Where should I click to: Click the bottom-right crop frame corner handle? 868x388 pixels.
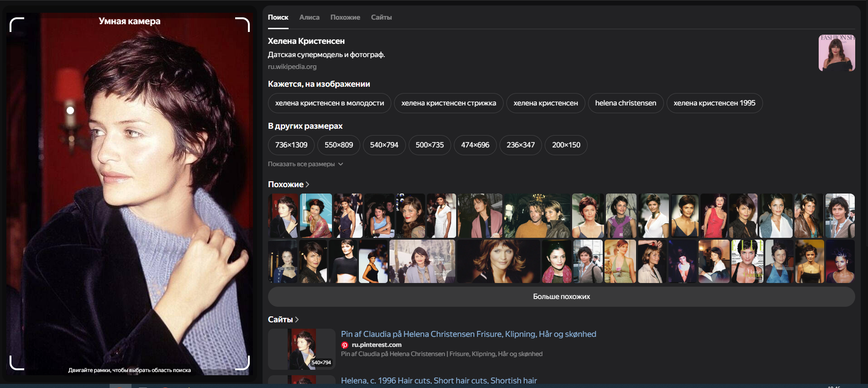click(242, 362)
